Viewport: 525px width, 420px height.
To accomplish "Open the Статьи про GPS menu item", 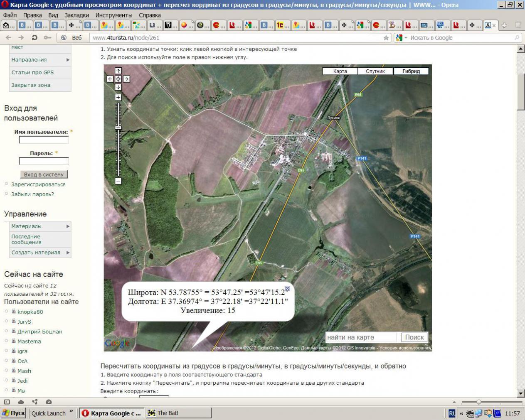I will pyautogui.click(x=32, y=72).
